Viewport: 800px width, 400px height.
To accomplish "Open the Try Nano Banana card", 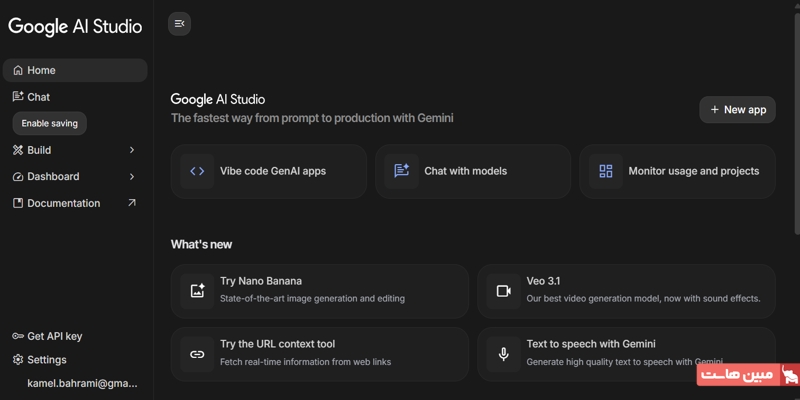I will (320, 291).
